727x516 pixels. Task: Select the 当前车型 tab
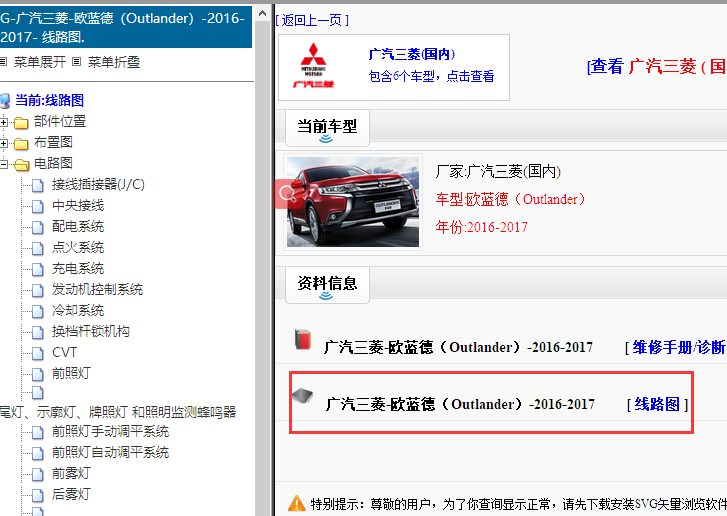pos(327,128)
